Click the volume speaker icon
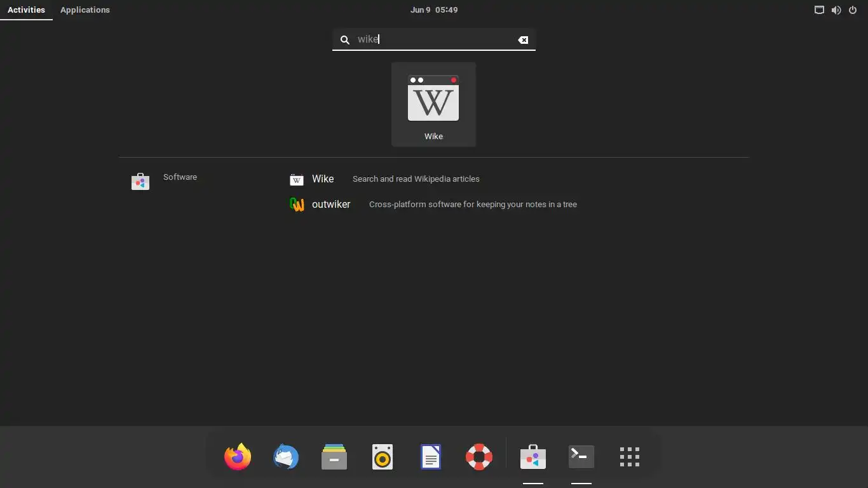 (836, 10)
